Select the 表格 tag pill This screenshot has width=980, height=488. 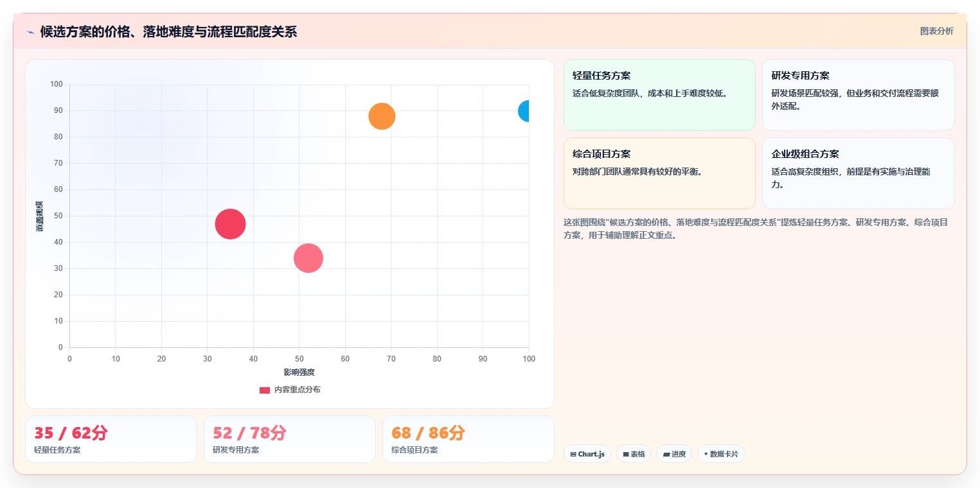tap(634, 454)
